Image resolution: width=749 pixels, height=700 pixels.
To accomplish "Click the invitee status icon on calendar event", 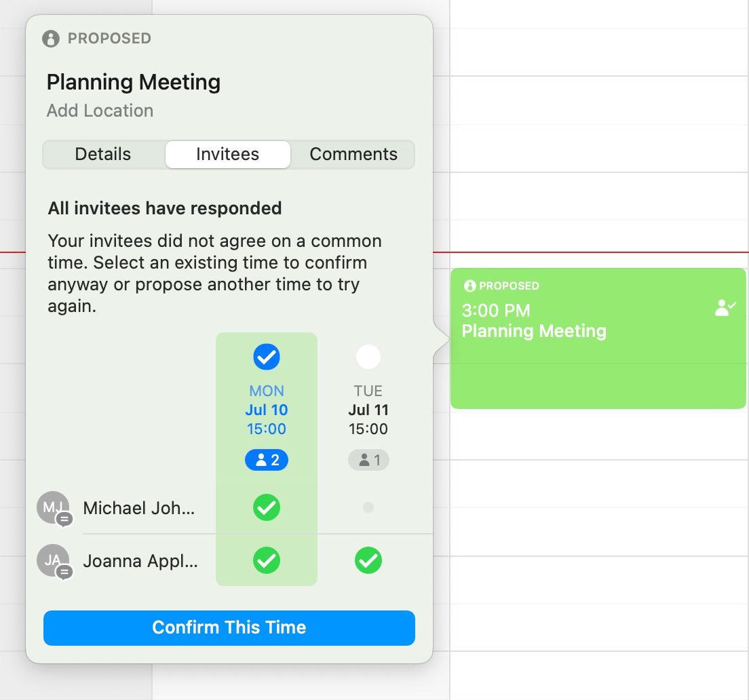I will (x=725, y=308).
